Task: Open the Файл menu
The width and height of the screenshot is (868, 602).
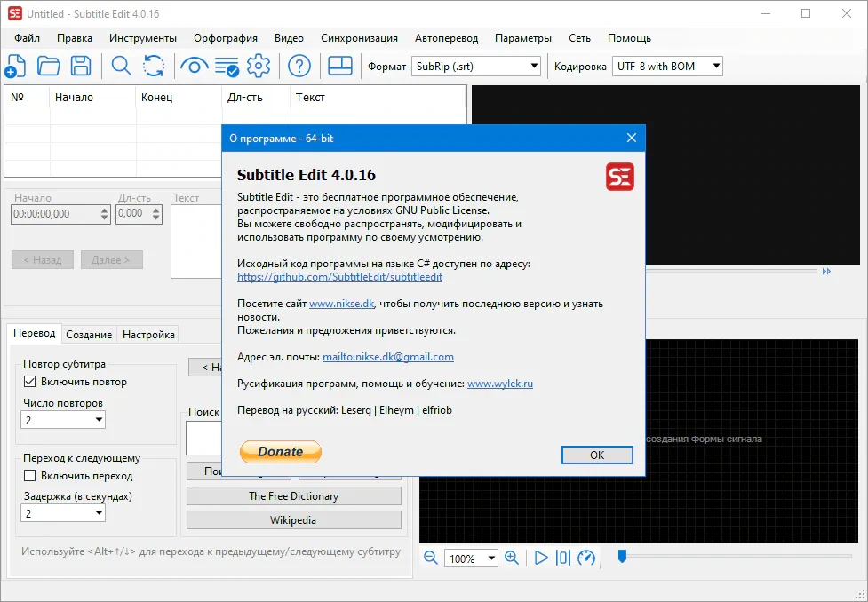Action: pyautogui.click(x=28, y=38)
